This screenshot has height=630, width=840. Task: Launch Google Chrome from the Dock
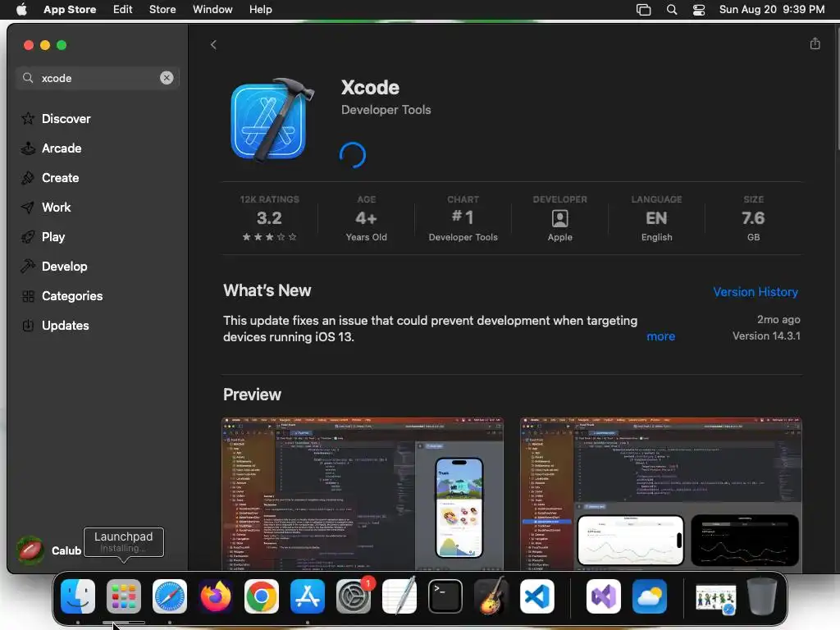(262, 596)
